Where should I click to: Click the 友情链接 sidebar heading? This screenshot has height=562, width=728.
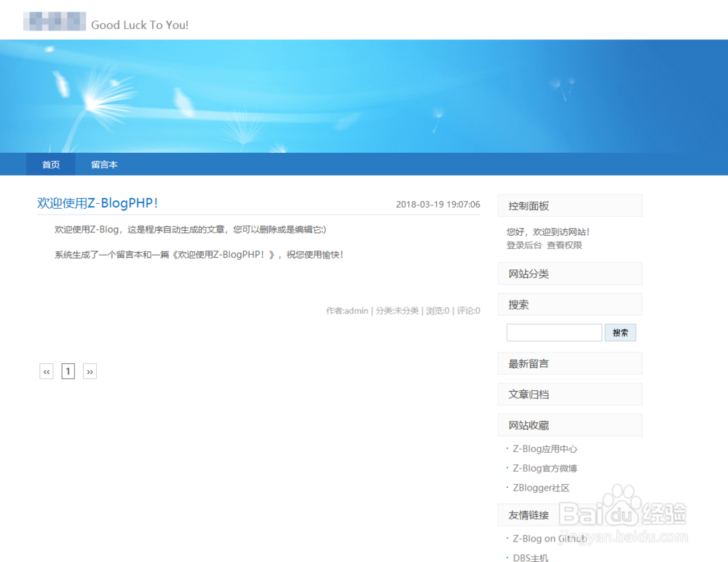(x=570, y=515)
